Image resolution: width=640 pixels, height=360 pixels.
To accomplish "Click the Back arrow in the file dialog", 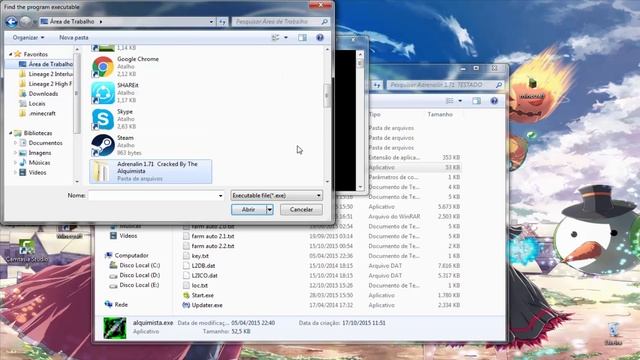I will (11, 22).
